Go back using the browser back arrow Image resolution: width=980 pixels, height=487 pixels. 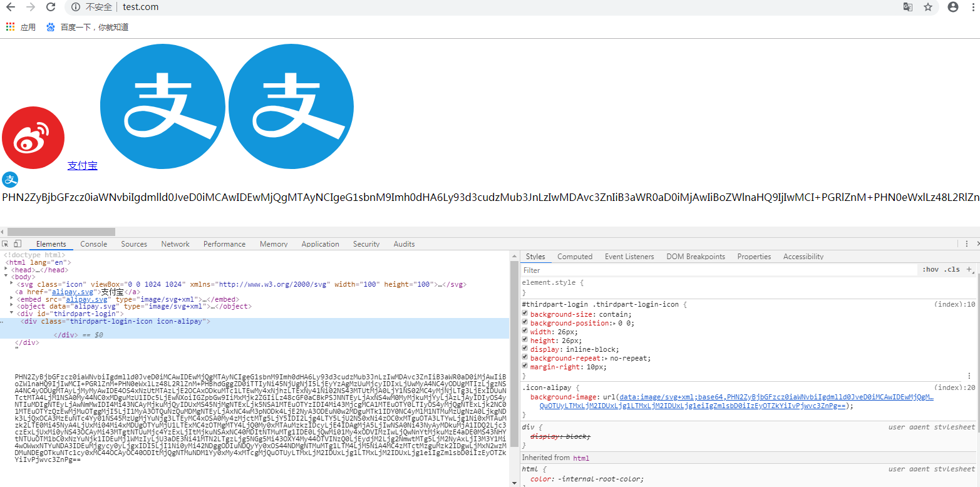(x=11, y=8)
